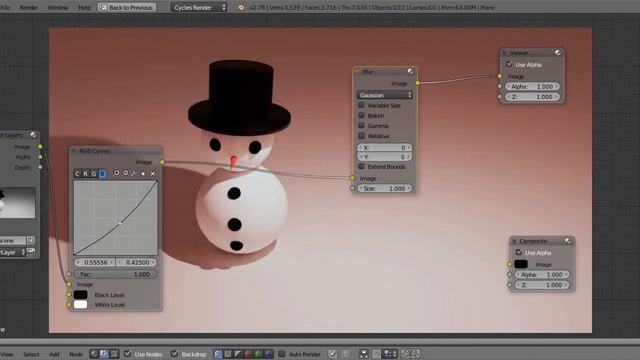Screen dimensions: 640x360
Task: Toggle Use Alpha on the Composite node
Action: 519,252
